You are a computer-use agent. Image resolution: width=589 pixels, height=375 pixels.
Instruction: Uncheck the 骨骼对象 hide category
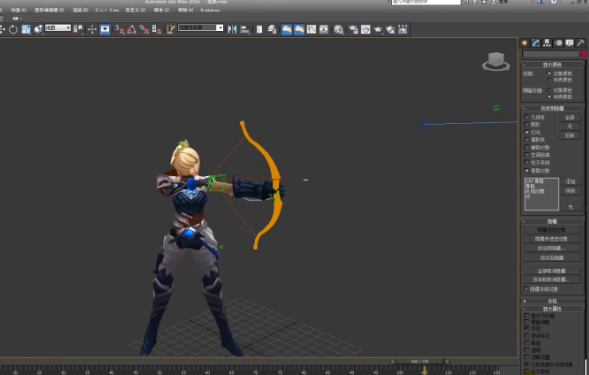click(527, 171)
